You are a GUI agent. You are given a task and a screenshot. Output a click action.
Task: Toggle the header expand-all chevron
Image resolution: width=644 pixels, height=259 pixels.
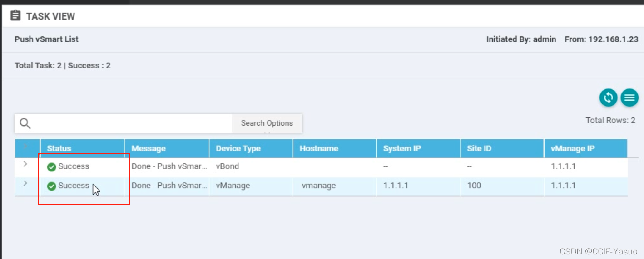25,146
